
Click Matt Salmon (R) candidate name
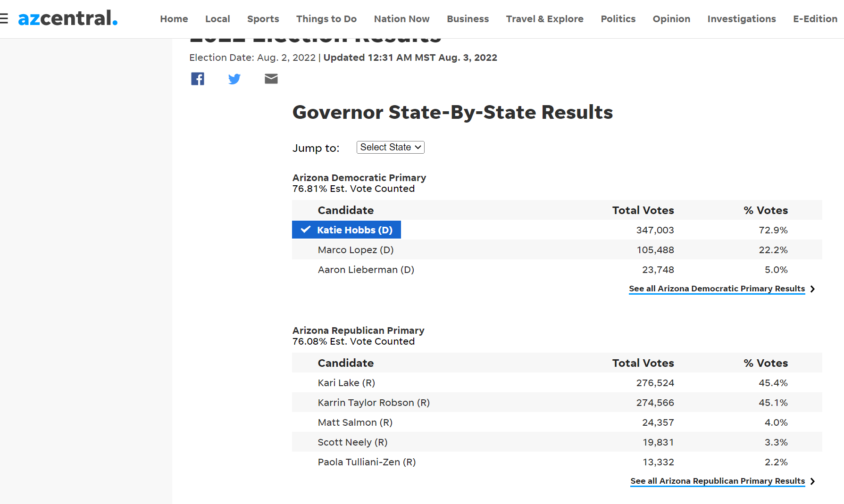coord(355,422)
